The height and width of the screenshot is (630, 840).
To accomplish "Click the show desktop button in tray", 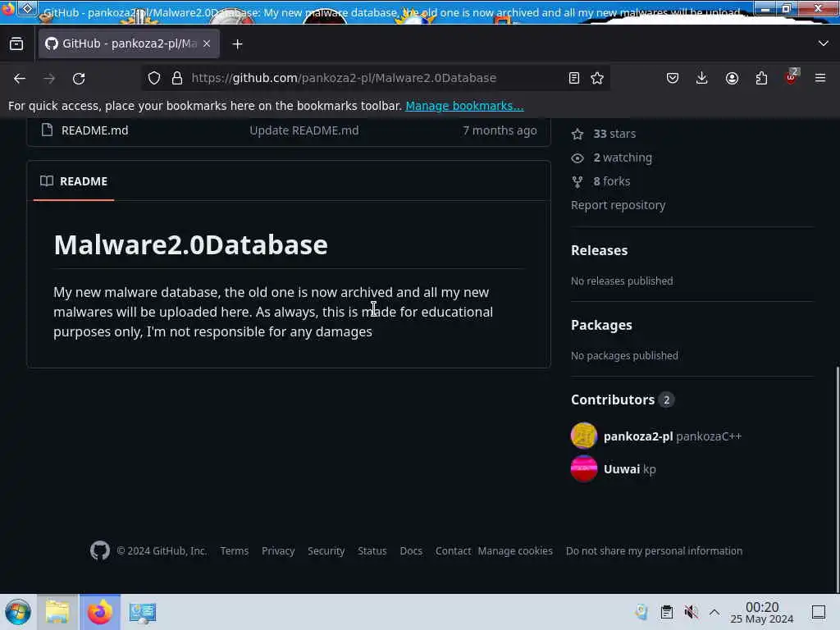I will (819, 612).
